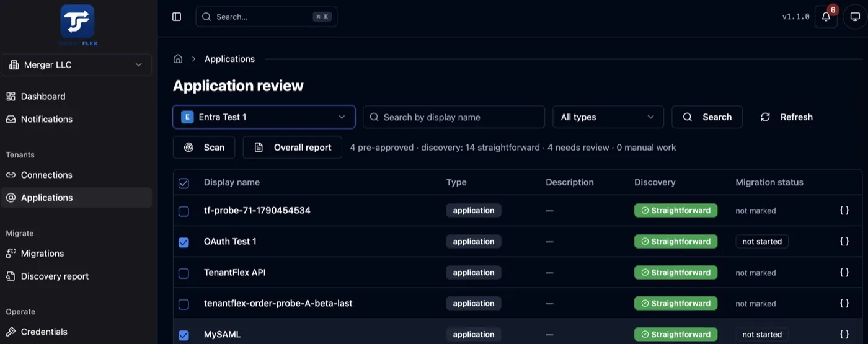Image resolution: width=868 pixels, height=344 pixels.
Task: Click the Refresh button
Action: [786, 117]
